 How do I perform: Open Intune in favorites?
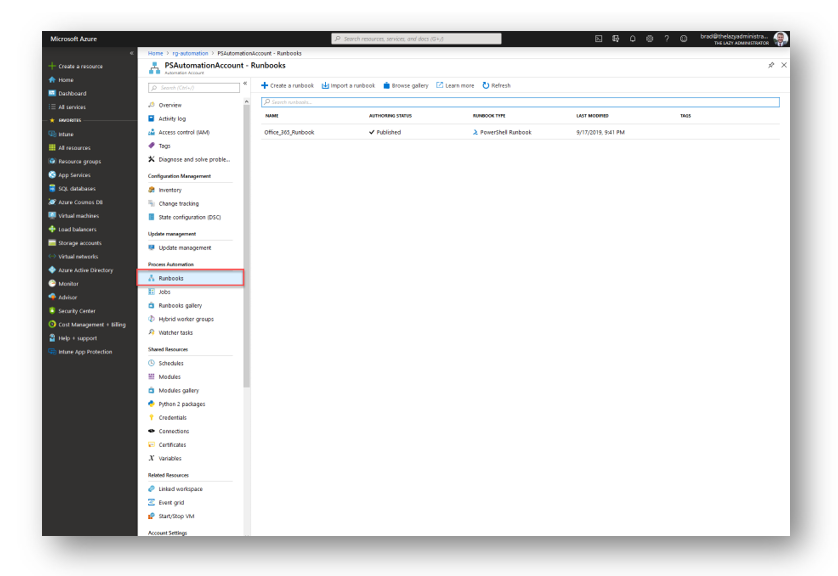pyautogui.click(x=61, y=134)
